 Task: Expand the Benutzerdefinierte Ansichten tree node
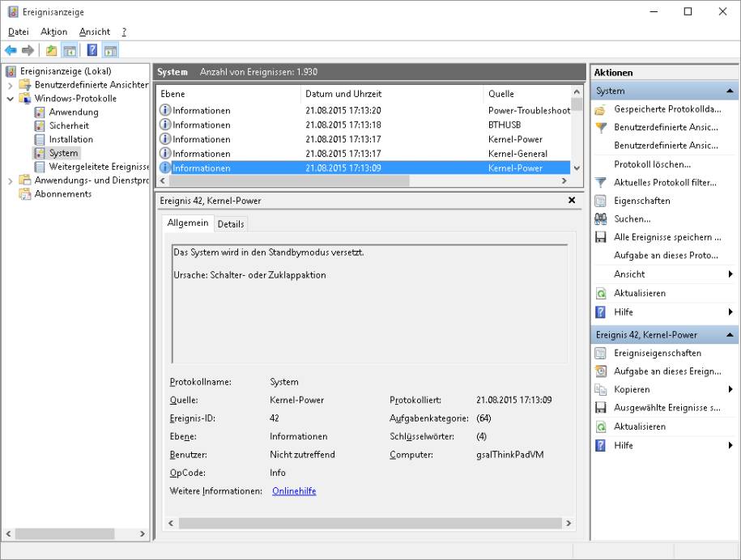[x=10, y=85]
